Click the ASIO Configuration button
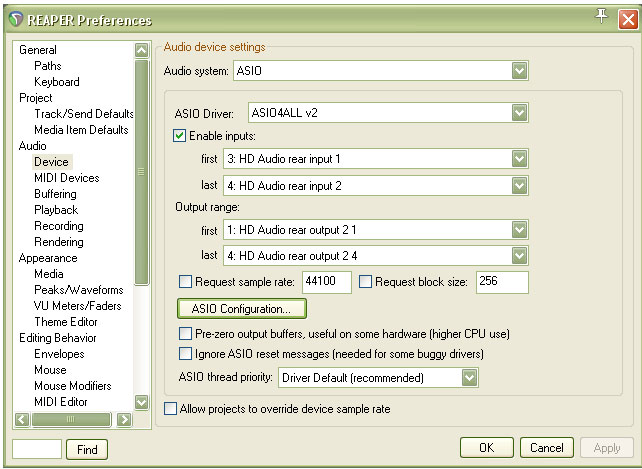Screen dimensions: 642x469 pos(242,308)
